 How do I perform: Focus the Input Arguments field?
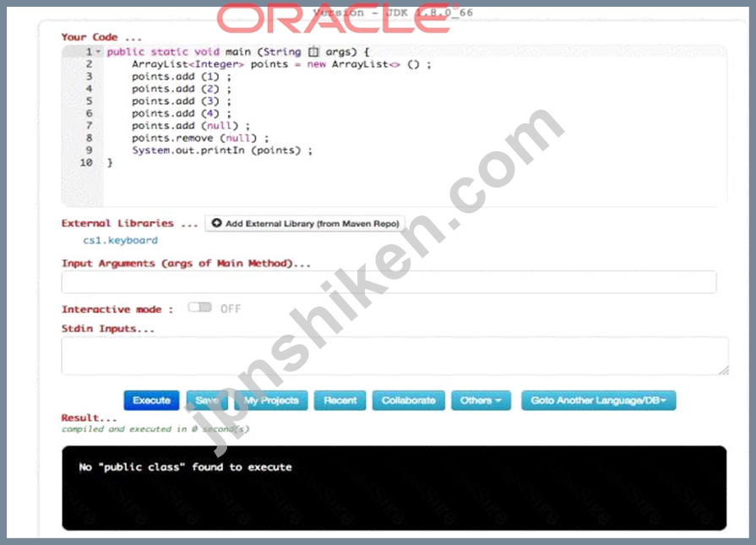[389, 281]
